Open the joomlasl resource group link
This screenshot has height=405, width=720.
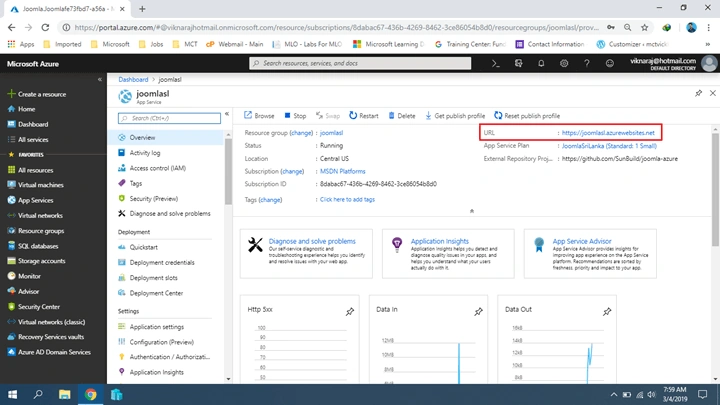(332, 133)
